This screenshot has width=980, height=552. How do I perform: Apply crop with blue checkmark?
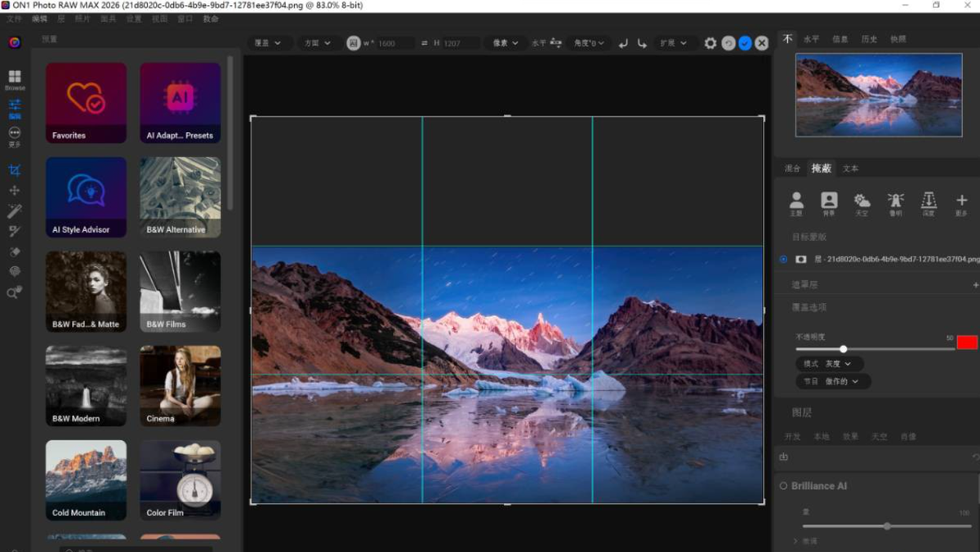pyautogui.click(x=745, y=43)
